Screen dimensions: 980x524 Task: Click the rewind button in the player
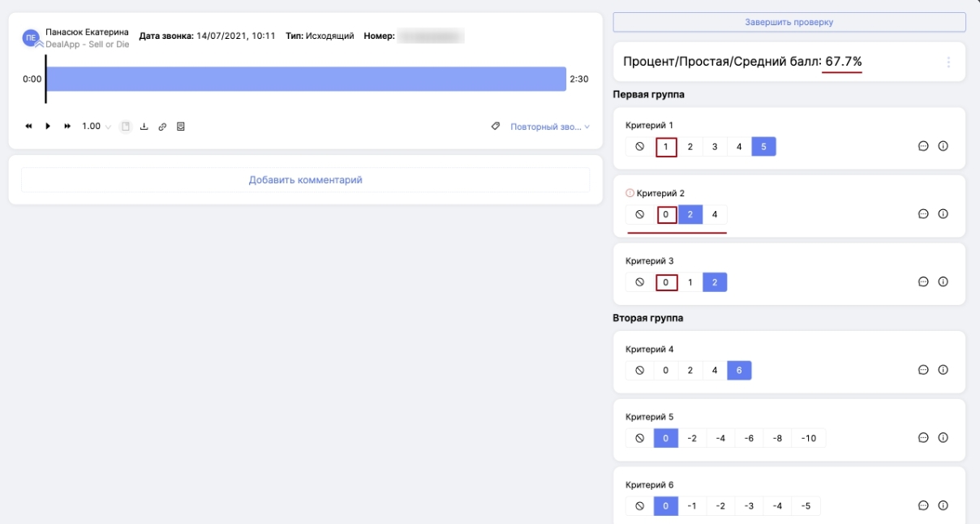click(x=29, y=127)
